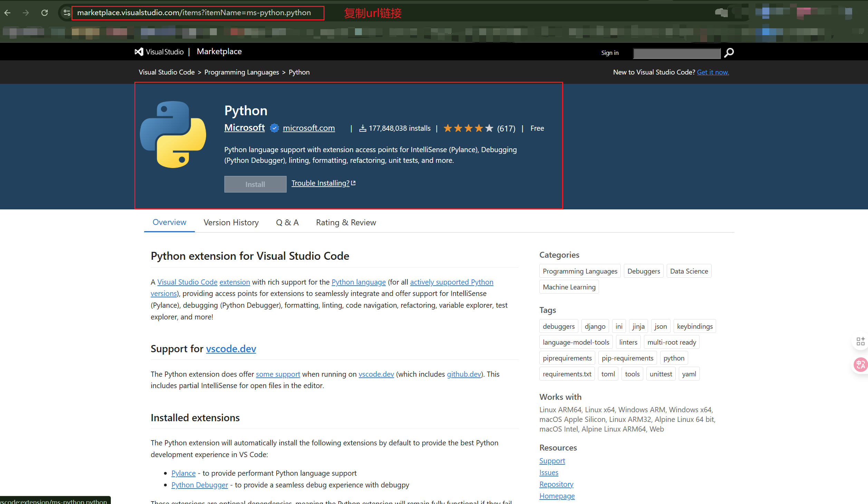Reload the page using the refresh icon
868x504 pixels.
(45, 12)
